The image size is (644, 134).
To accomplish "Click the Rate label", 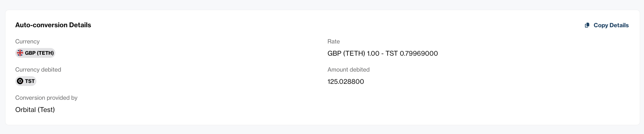I will pos(334,42).
